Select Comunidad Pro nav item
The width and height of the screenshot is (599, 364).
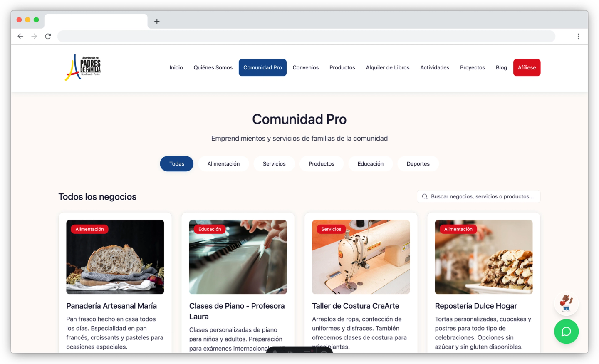(x=262, y=67)
